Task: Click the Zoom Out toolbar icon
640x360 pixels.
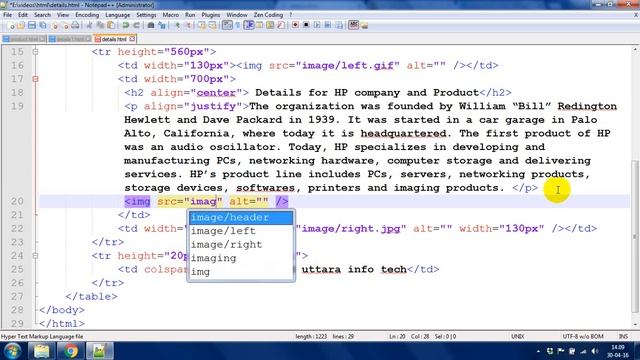Action: click(x=188, y=25)
